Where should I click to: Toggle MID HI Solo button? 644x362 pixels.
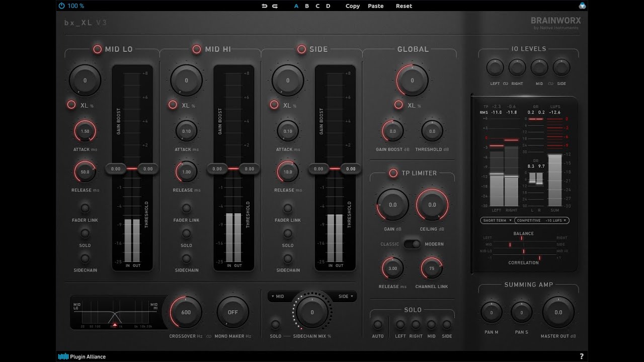point(187,233)
